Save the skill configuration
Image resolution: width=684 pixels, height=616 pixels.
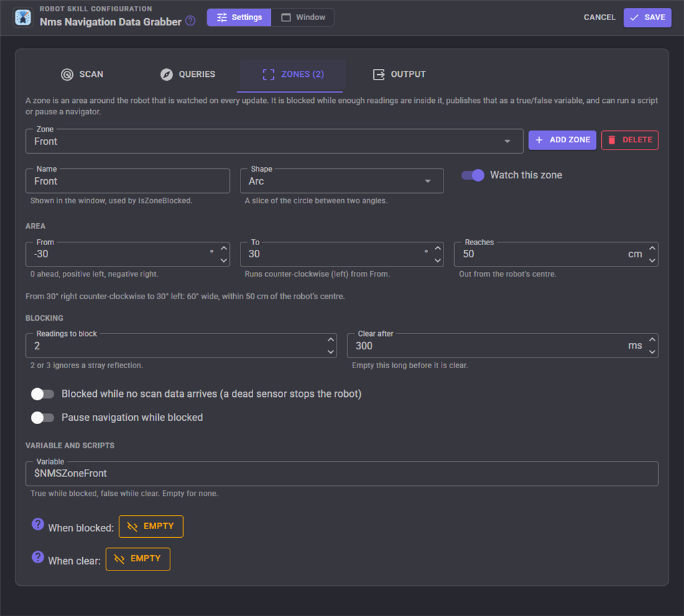coord(647,17)
